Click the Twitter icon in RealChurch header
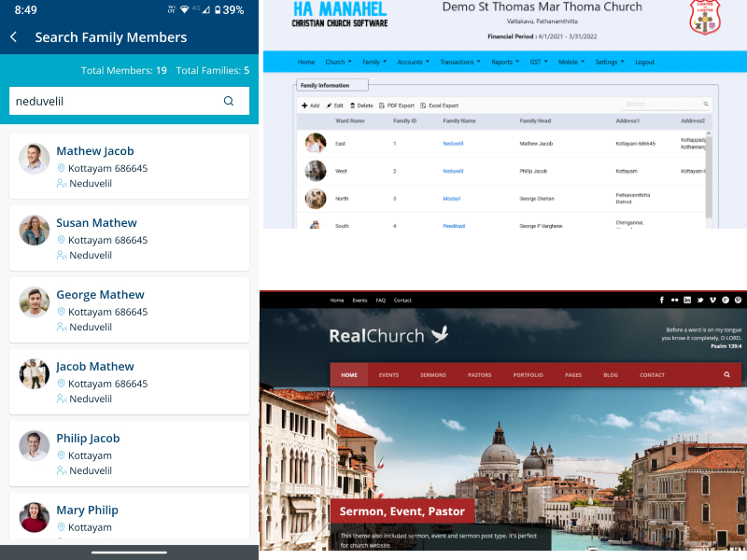The width and height of the screenshot is (747, 560). [700, 300]
